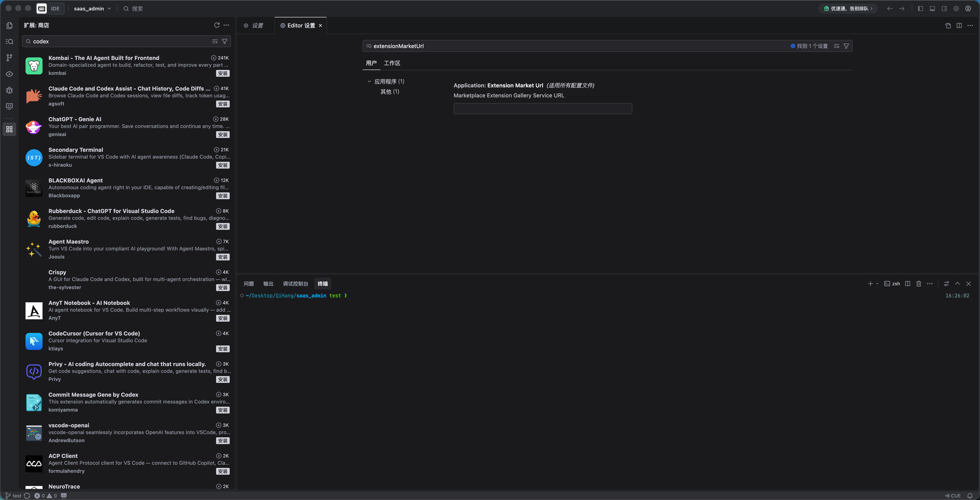980x500 pixels.
Task: Toggle the bottom panel visibility
Action: 932,9
